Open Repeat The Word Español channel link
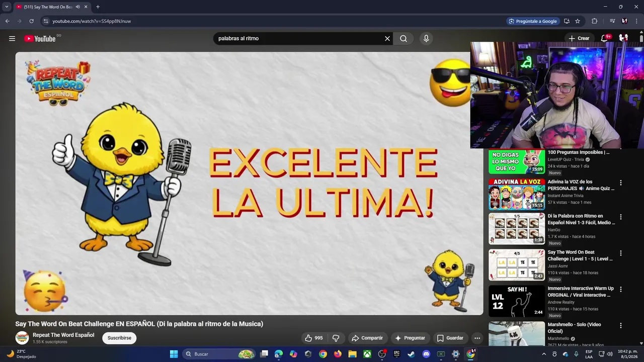Screen dimensions: 644x362 click(x=63, y=335)
